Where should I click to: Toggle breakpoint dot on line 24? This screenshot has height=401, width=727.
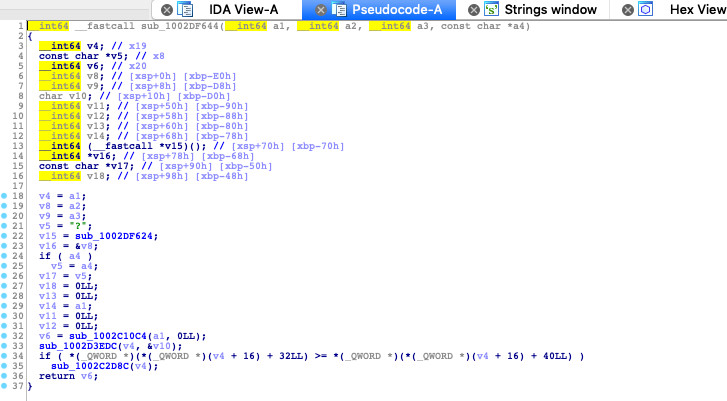pos(4,256)
